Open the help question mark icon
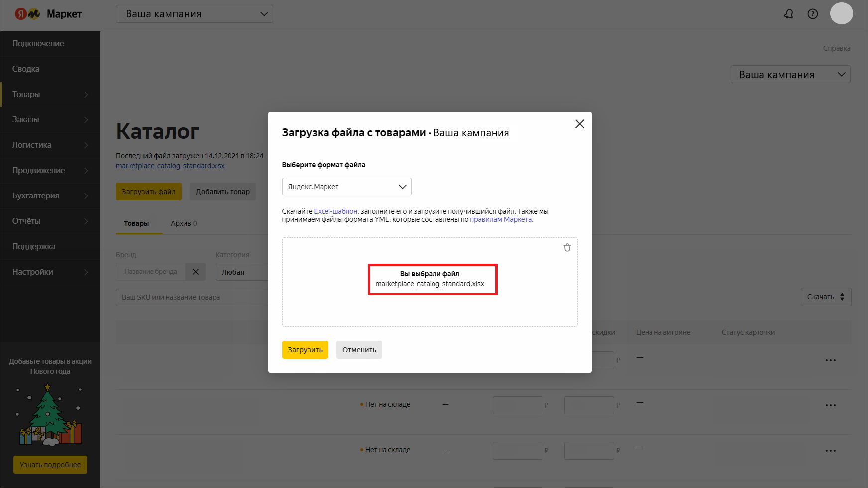This screenshot has height=488, width=868. tap(812, 14)
